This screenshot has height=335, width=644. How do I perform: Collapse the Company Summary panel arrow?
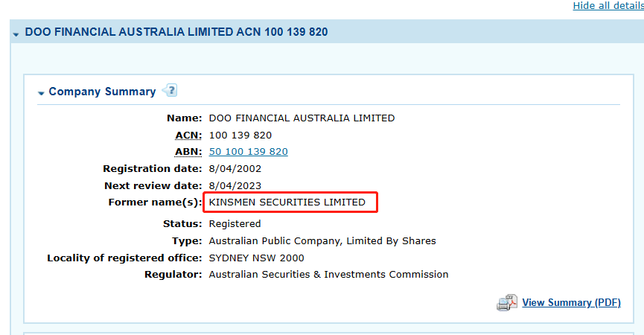click(41, 93)
